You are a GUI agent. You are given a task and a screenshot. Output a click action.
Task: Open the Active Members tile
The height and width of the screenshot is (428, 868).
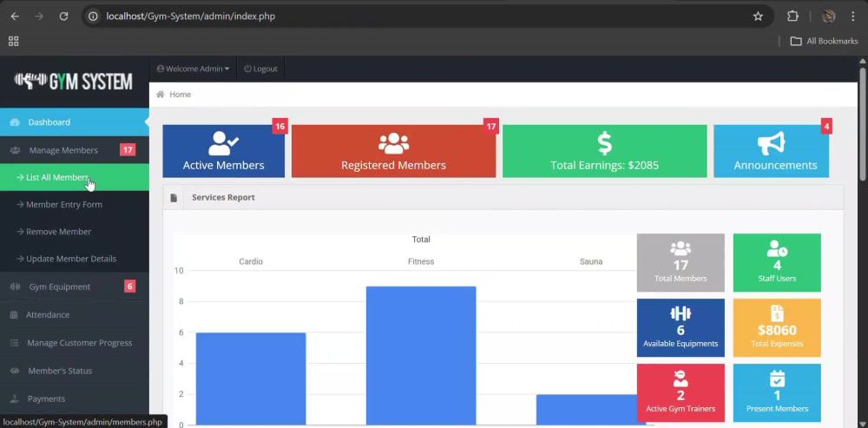(x=224, y=151)
